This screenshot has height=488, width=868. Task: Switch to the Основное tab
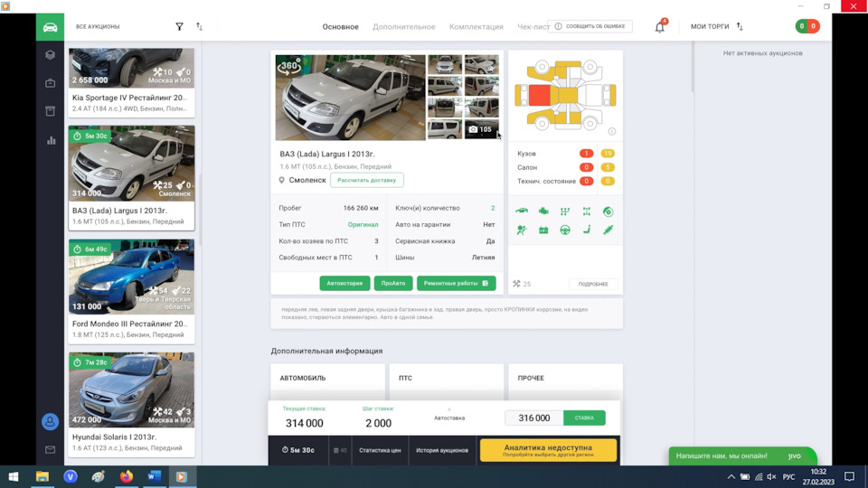(341, 26)
